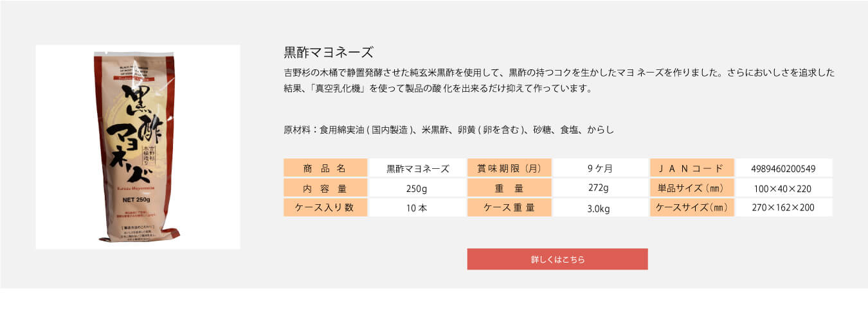Click the 黒酢マヨネーズ value in the table

coord(417,169)
